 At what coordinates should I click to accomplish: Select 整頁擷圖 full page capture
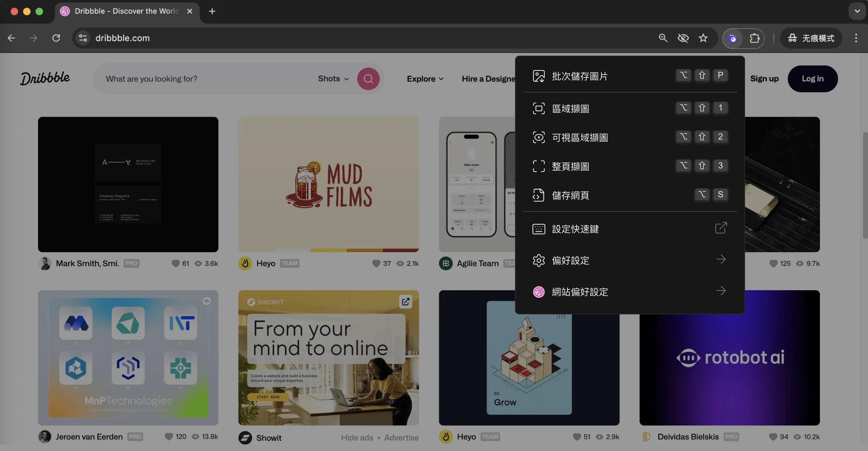pyautogui.click(x=630, y=166)
